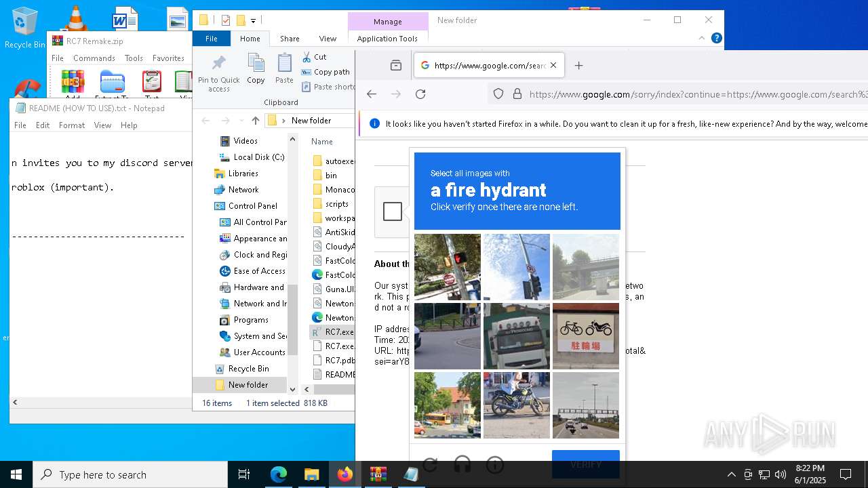Open File tab in Explorer

click(212, 39)
